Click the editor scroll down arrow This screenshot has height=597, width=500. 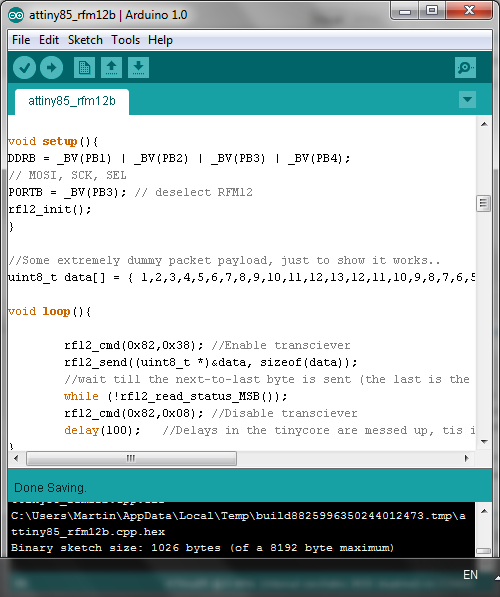point(484,442)
